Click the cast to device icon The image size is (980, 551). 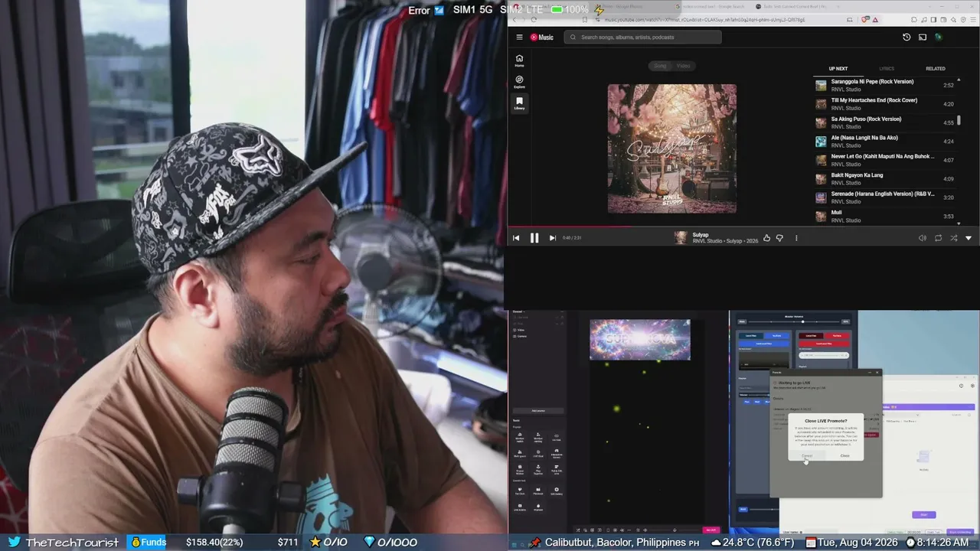(923, 37)
